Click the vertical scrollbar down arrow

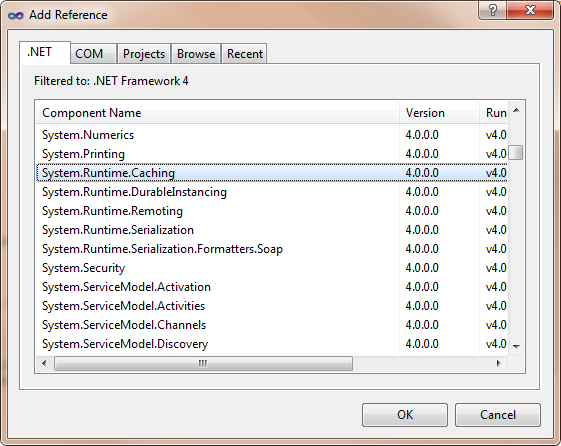516,346
